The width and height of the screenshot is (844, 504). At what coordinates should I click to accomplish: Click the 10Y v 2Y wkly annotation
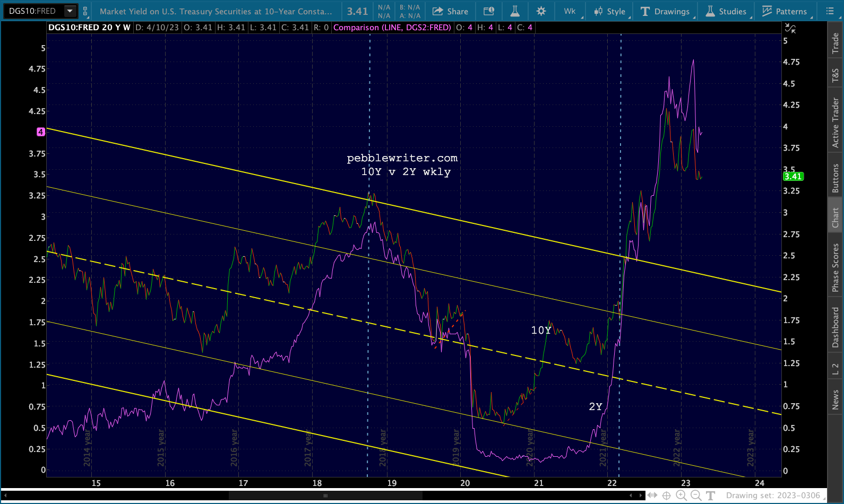pos(406,172)
